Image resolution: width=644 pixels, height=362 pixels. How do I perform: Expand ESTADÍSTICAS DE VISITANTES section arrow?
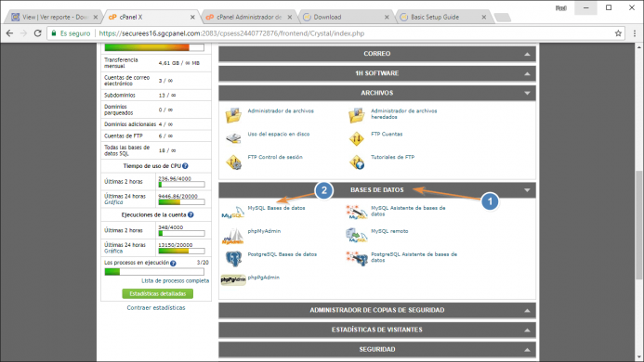tap(527, 330)
